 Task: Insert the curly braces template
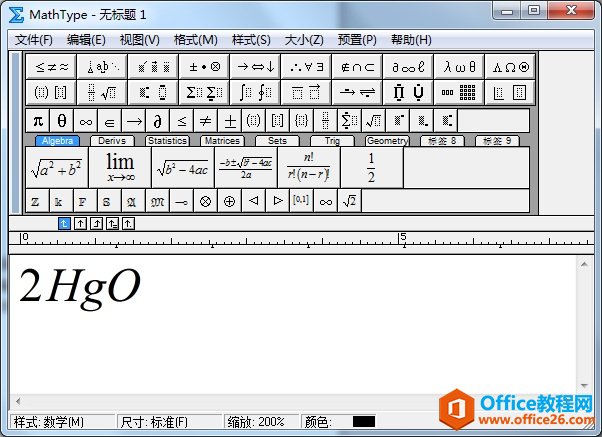301,121
